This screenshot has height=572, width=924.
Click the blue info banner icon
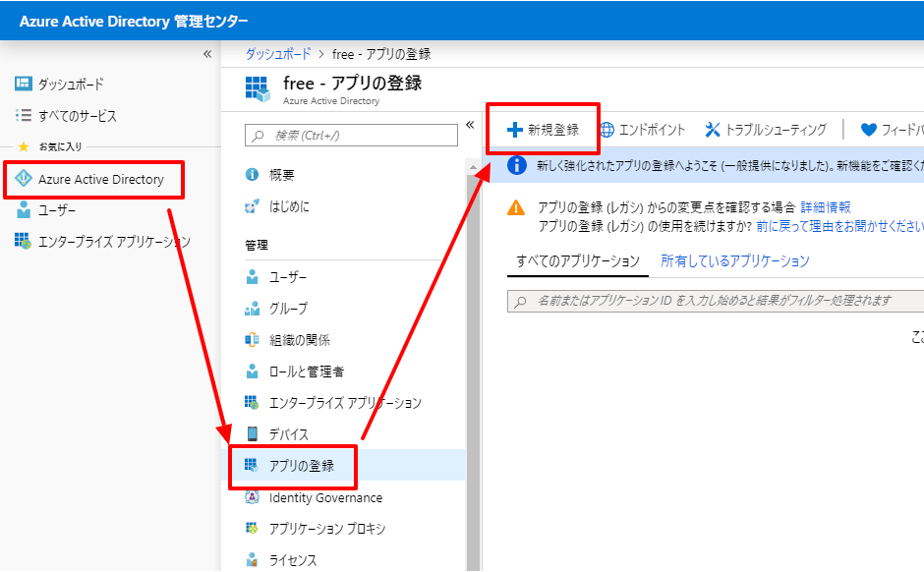[x=517, y=165]
